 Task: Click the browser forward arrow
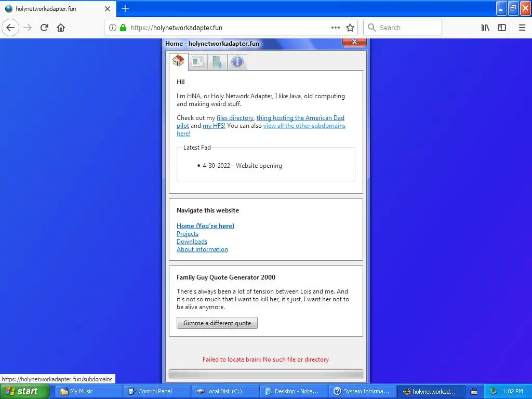[28, 28]
